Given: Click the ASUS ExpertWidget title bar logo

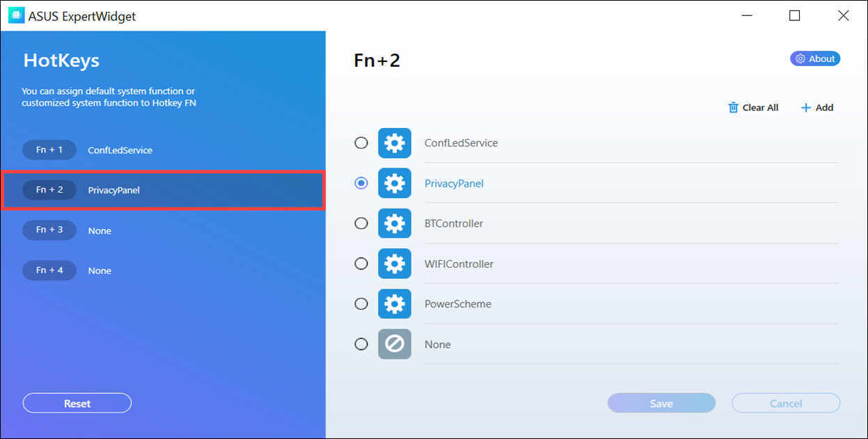Looking at the screenshot, I should (16, 15).
